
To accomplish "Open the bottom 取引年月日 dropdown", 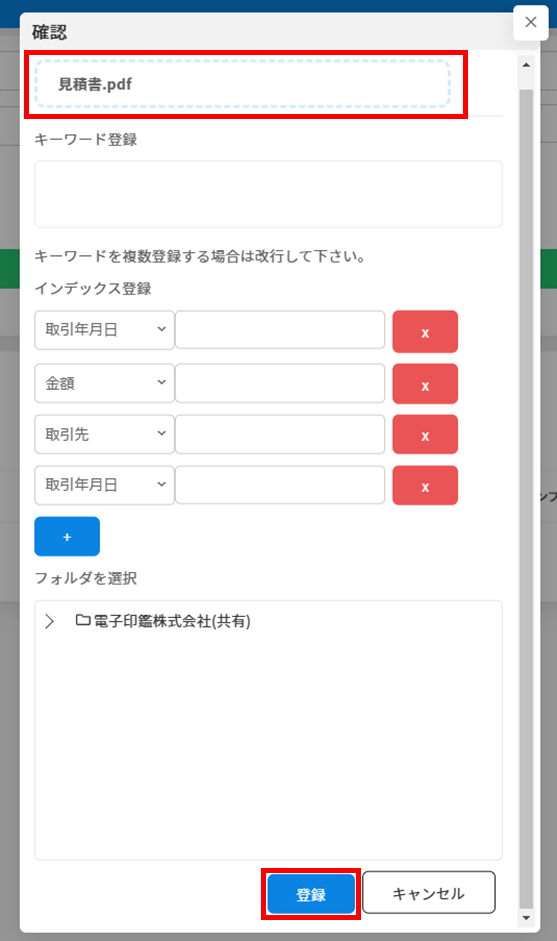I will click(104, 485).
